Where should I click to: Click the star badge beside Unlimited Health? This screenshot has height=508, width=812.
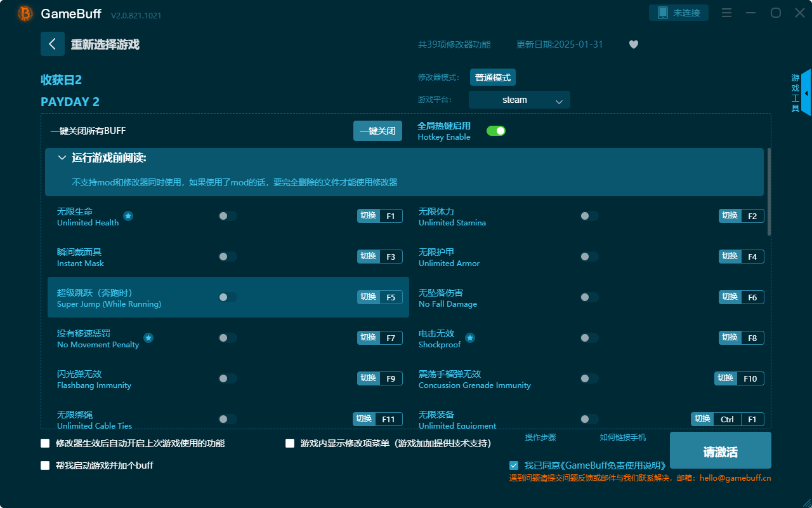128,217
